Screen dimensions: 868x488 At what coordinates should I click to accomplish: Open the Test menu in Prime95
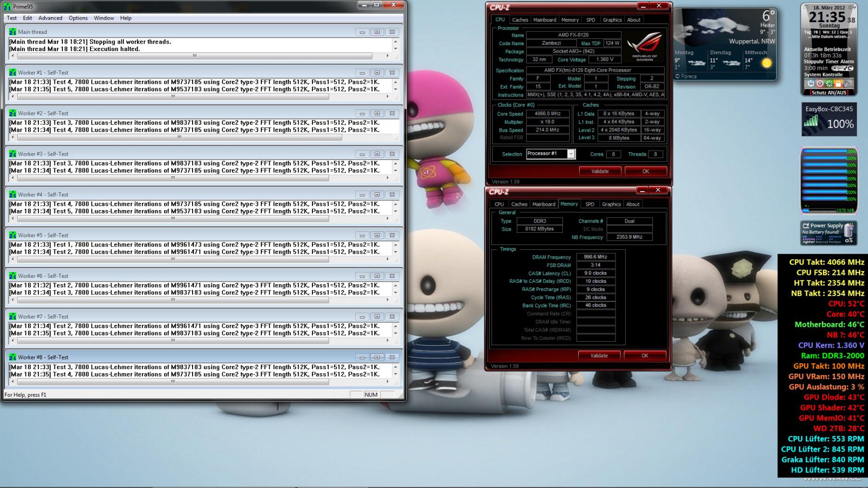pos(12,18)
